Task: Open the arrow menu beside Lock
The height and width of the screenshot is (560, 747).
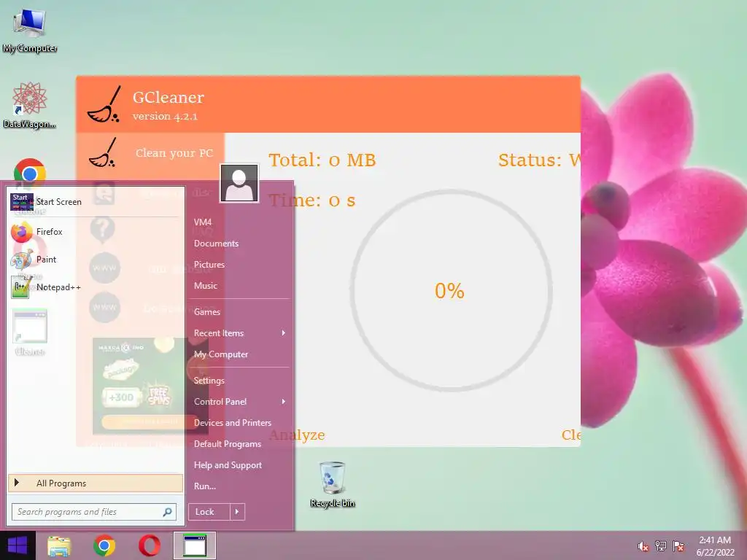Action: point(237,512)
